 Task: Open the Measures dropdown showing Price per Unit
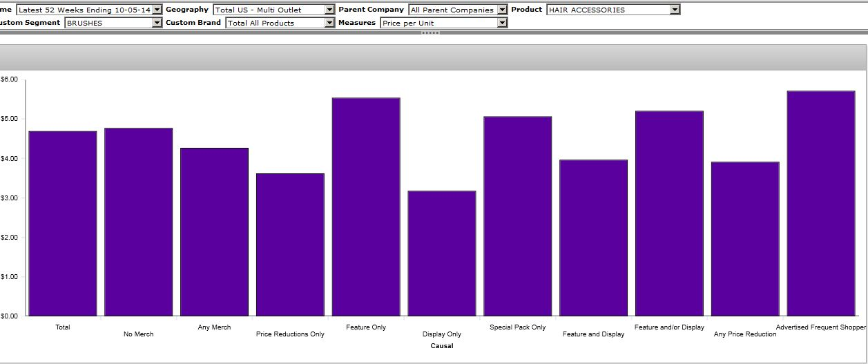coord(502,23)
